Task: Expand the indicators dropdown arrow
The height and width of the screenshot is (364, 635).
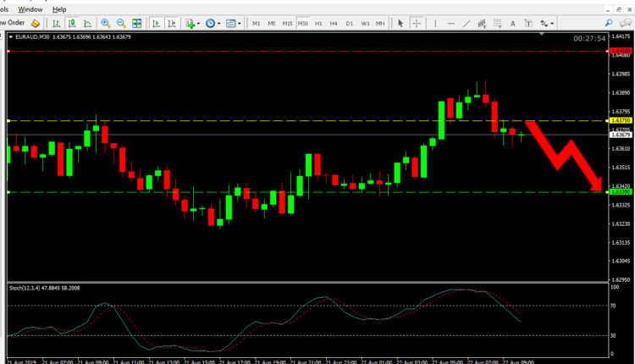Action: pyautogui.click(x=198, y=24)
